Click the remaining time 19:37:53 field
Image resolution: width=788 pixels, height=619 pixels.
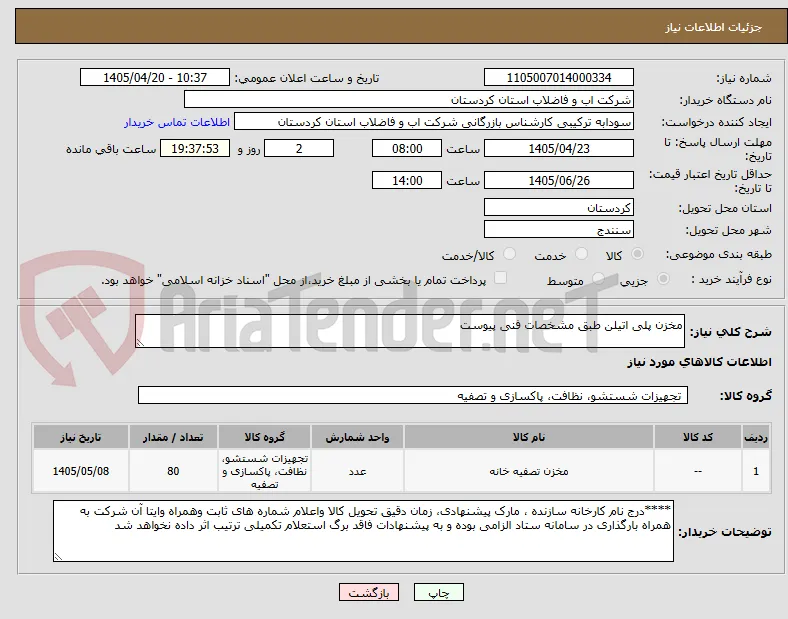[195, 148]
